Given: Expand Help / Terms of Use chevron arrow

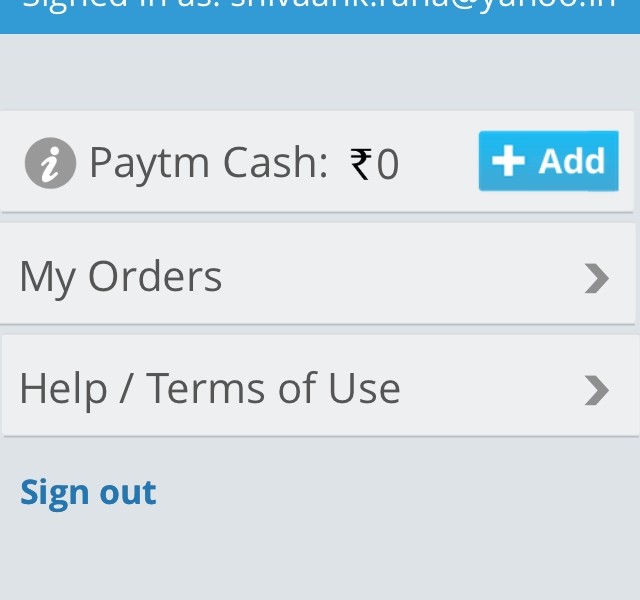Looking at the screenshot, I should pyautogui.click(x=596, y=391).
